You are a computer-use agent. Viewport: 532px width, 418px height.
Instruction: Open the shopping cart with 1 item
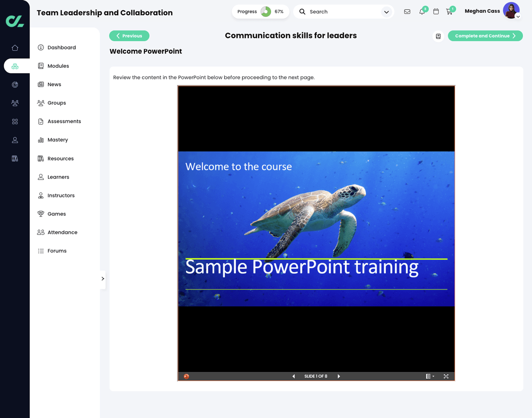449,11
